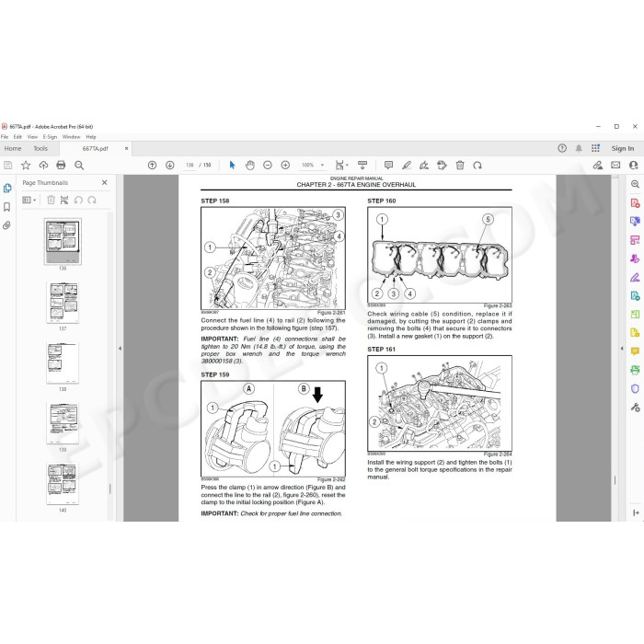This screenshot has height=644, width=644.
Task: Open the Protect shield tool in right pane
Action: click(635, 388)
